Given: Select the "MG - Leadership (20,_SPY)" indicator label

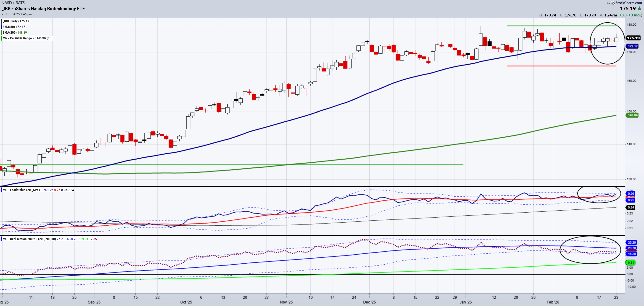Looking at the screenshot, I should tap(21, 190).
